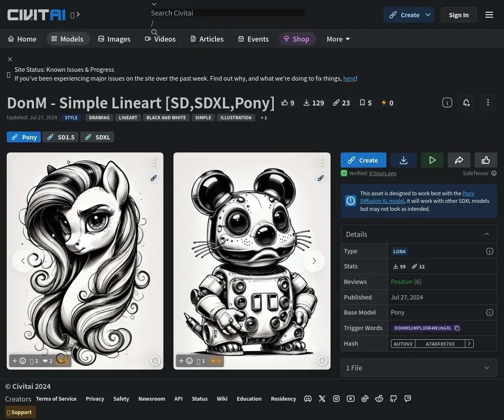
Task: Collapse the Details section
Action: click(x=487, y=234)
